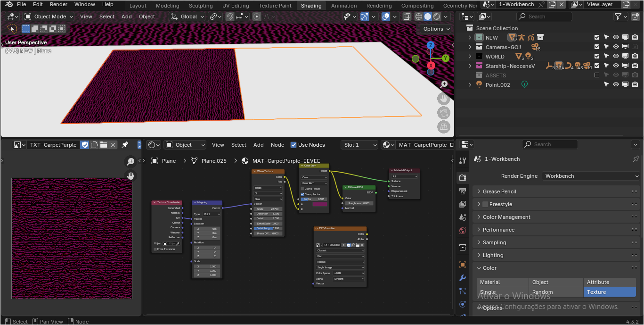Image resolution: width=644 pixels, height=325 pixels.
Task: Hide the WORLD collection in viewport
Action: [x=616, y=57]
